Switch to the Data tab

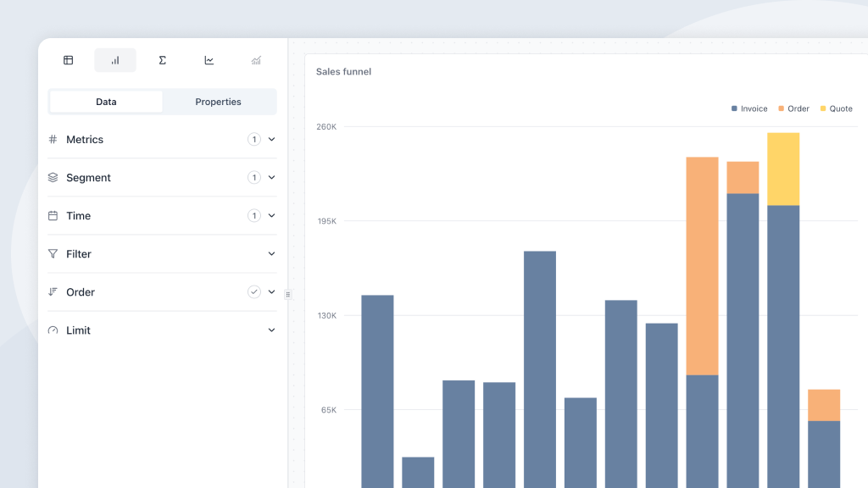point(106,101)
